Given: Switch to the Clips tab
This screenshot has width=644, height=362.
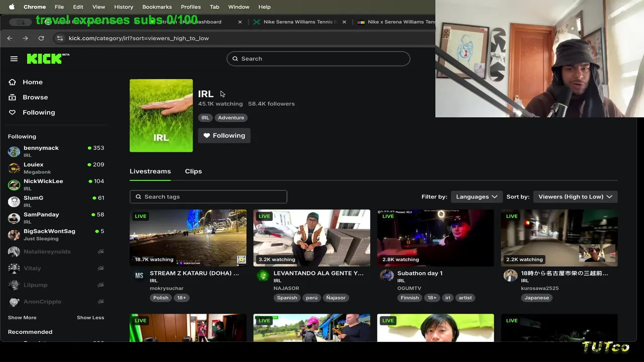Looking at the screenshot, I should click(x=193, y=171).
